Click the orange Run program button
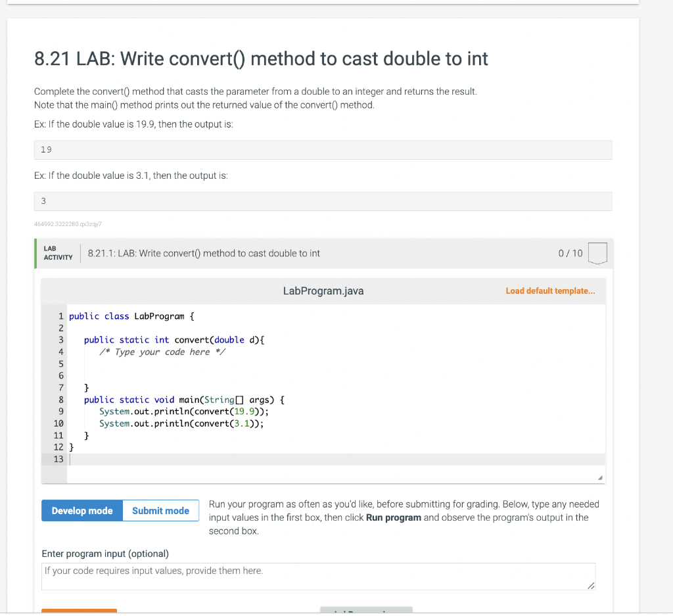This screenshot has width=673, height=616. (x=79, y=611)
